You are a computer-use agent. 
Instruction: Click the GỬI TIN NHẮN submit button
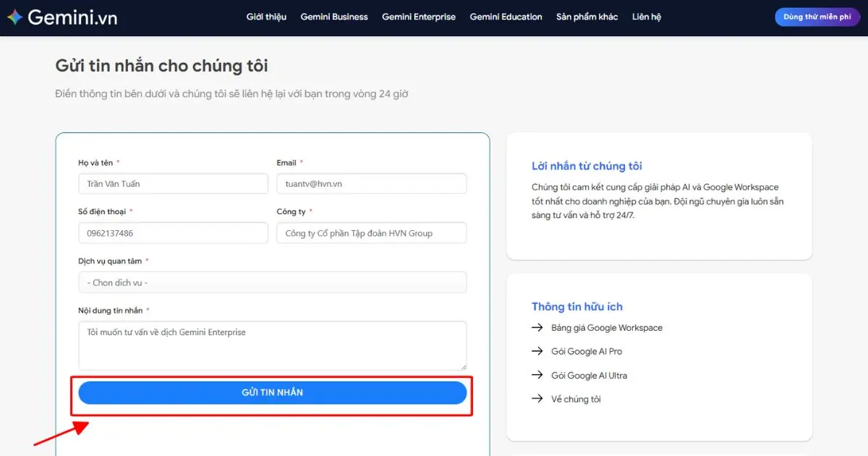click(x=273, y=392)
